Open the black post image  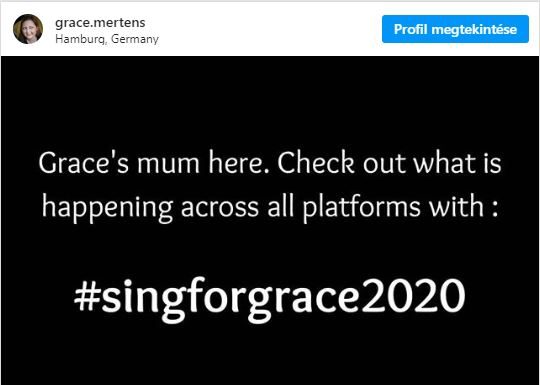point(270,220)
